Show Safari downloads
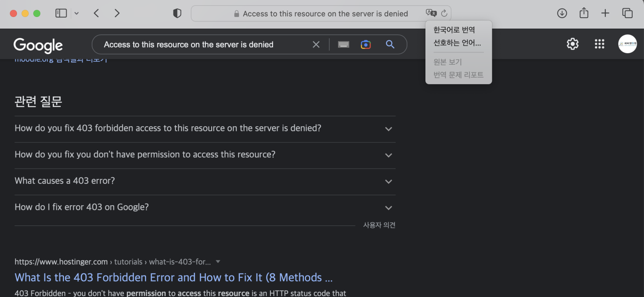The width and height of the screenshot is (644, 297). tap(562, 13)
